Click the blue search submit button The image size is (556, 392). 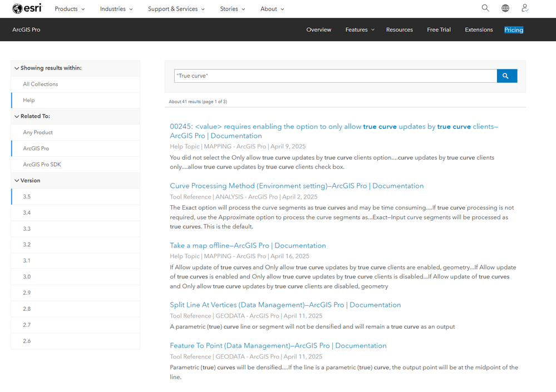point(506,76)
